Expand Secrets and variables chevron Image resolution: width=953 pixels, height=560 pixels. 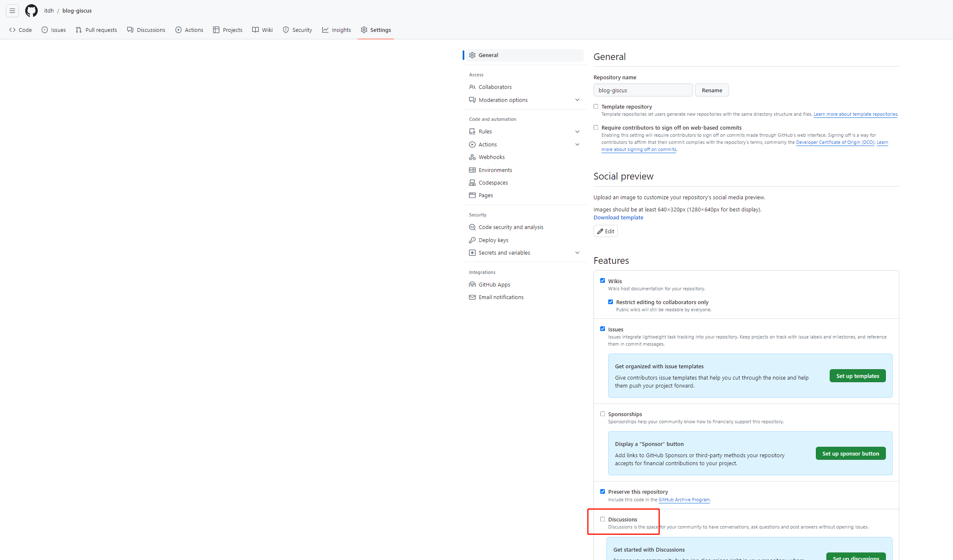[578, 253]
